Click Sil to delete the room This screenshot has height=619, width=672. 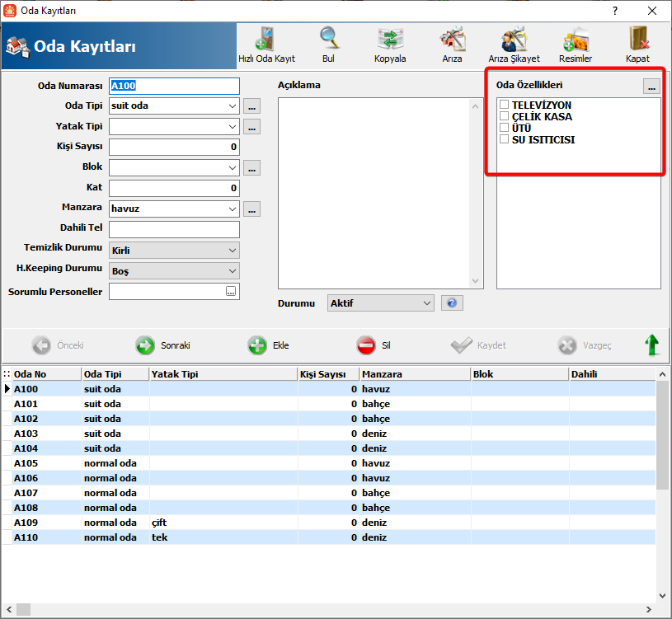point(374,345)
